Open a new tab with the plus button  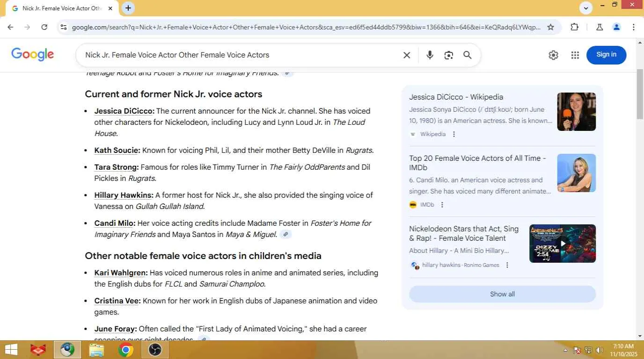tap(128, 8)
